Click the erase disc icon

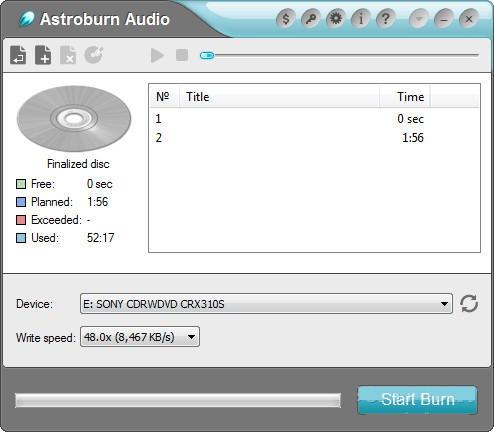tap(93, 55)
